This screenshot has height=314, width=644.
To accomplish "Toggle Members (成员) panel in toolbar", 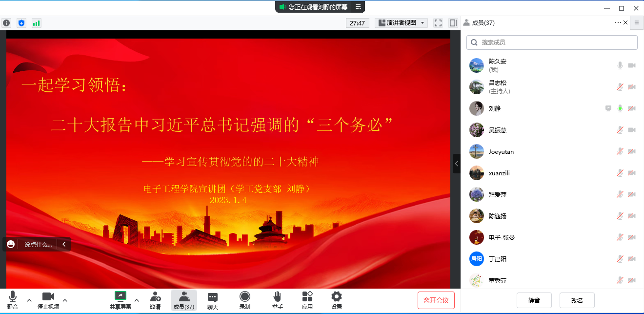I will (184, 300).
